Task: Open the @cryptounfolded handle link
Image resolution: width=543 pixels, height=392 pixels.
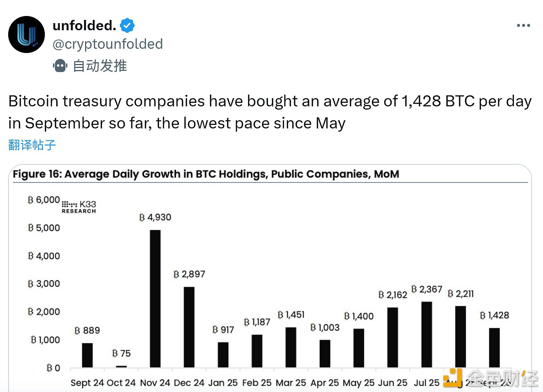Action: [x=107, y=44]
